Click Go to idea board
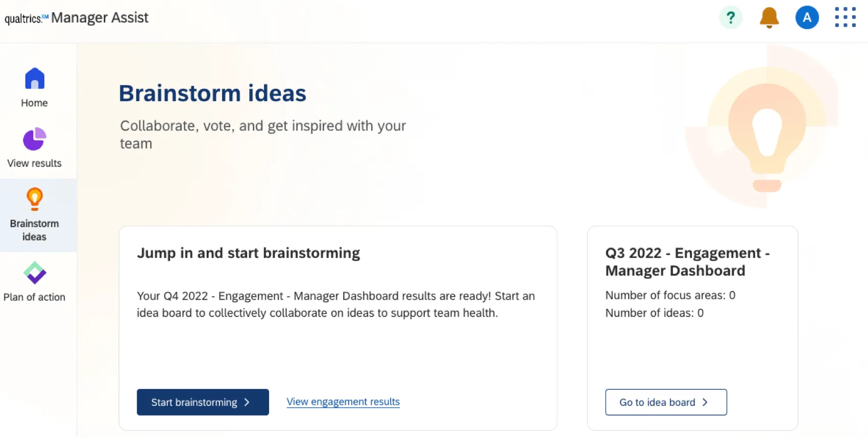Viewport: 868px width, 437px height. tap(666, 402)
